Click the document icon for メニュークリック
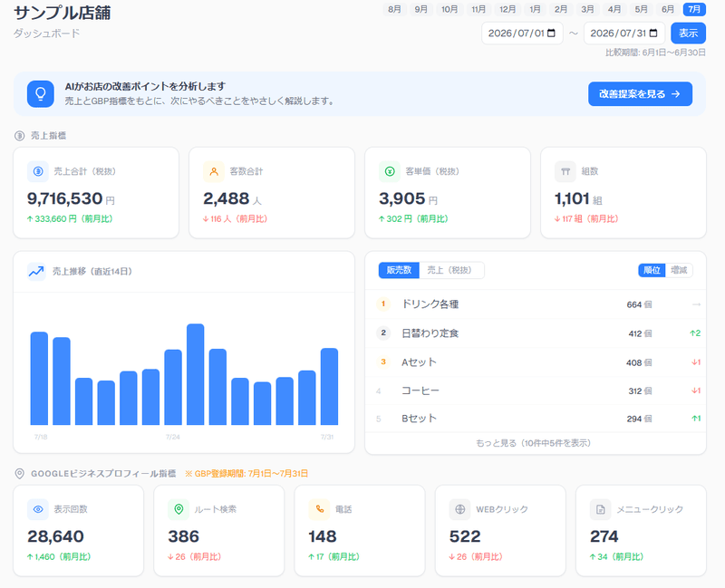Screen dimensions: 725x588 click(x=601, y=509)
